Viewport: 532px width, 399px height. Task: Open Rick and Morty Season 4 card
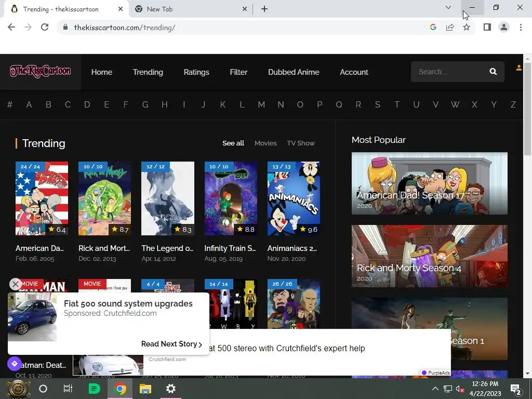point(430,256)
